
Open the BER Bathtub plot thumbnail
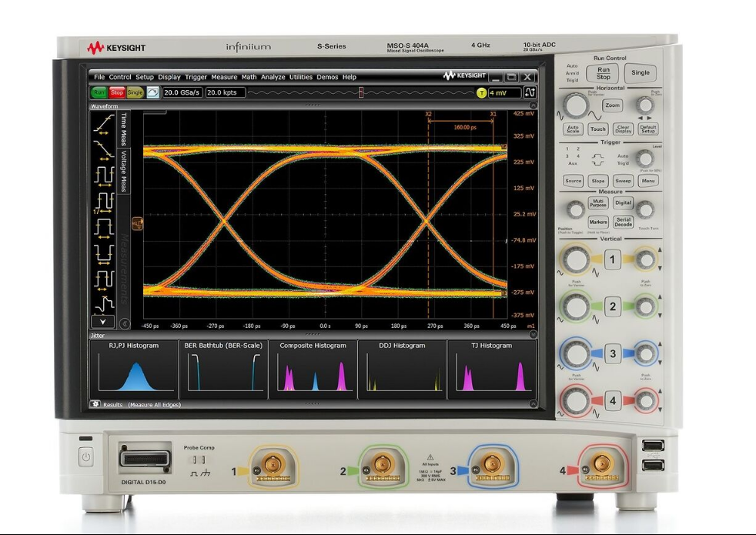(223, 370)
